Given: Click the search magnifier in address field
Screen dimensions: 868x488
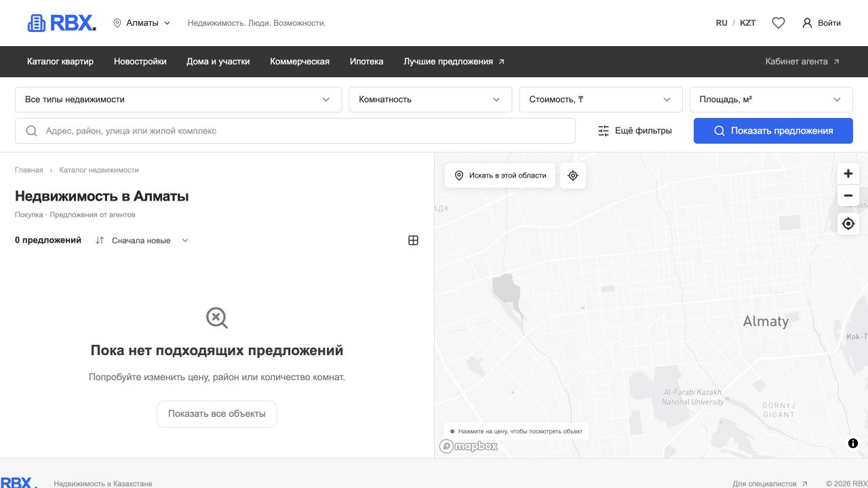Looking at the screenshot, I should [31, 131].
